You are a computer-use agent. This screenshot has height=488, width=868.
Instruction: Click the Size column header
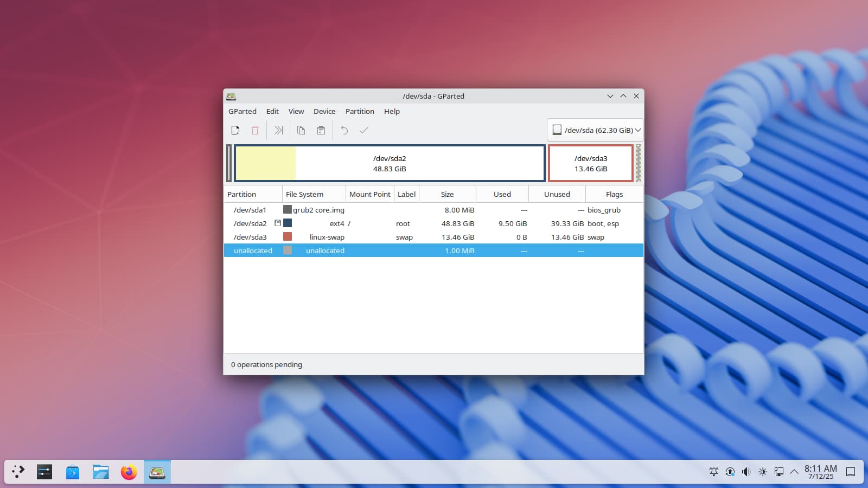(x=447, y=194)
